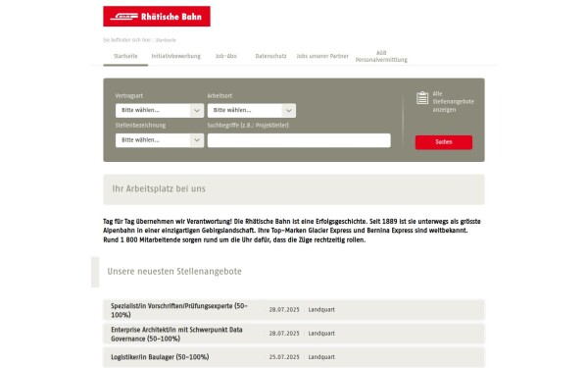
Task: Click date 25.07.2025 in Logistiker row
Action: [x=284, y=357]
